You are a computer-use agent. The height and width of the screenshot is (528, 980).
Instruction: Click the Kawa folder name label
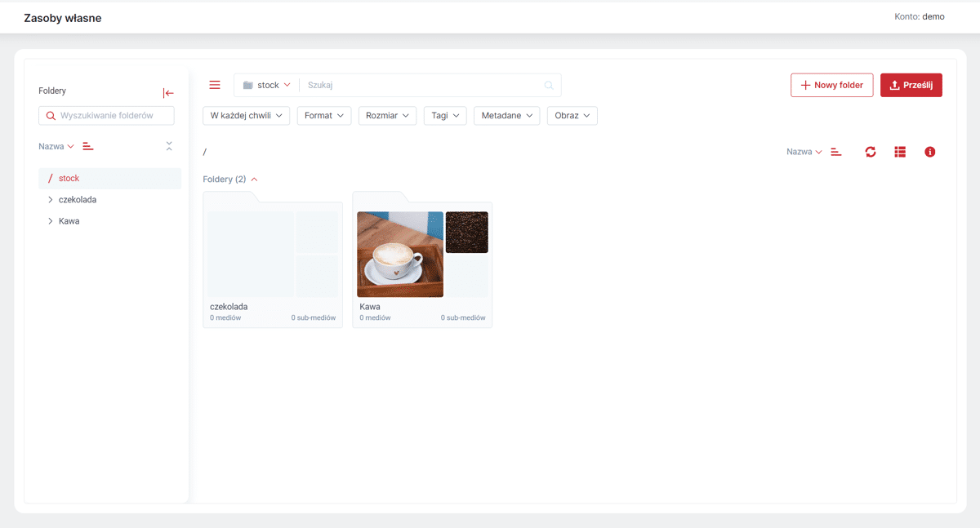coord(370,307)
